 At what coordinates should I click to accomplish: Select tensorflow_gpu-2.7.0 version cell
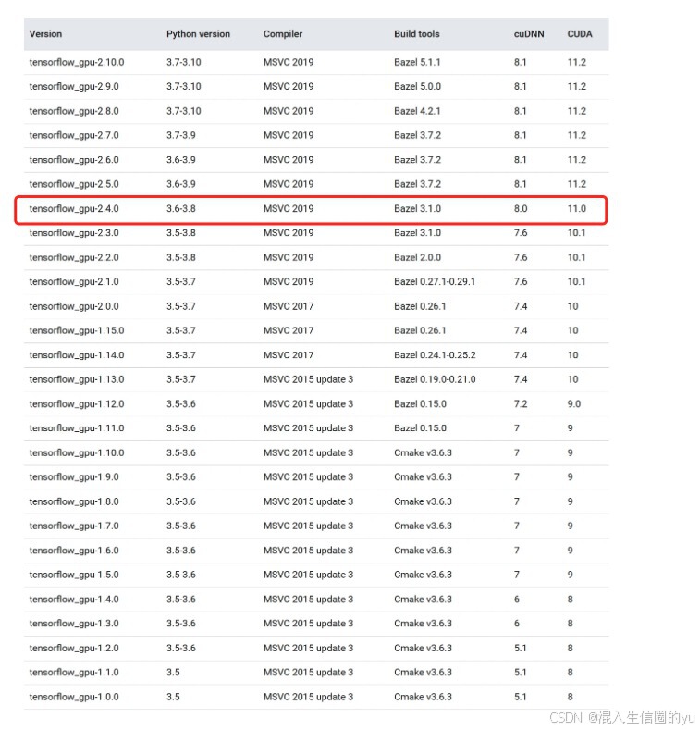click(74, 135)
